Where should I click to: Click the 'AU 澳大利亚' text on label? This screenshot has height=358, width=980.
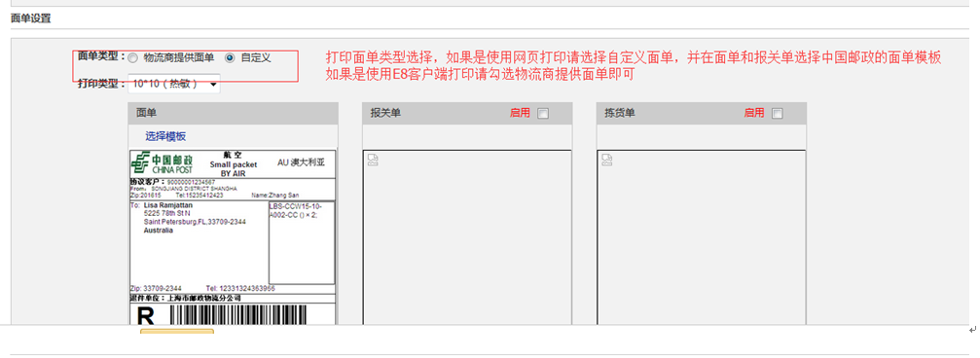302,162
